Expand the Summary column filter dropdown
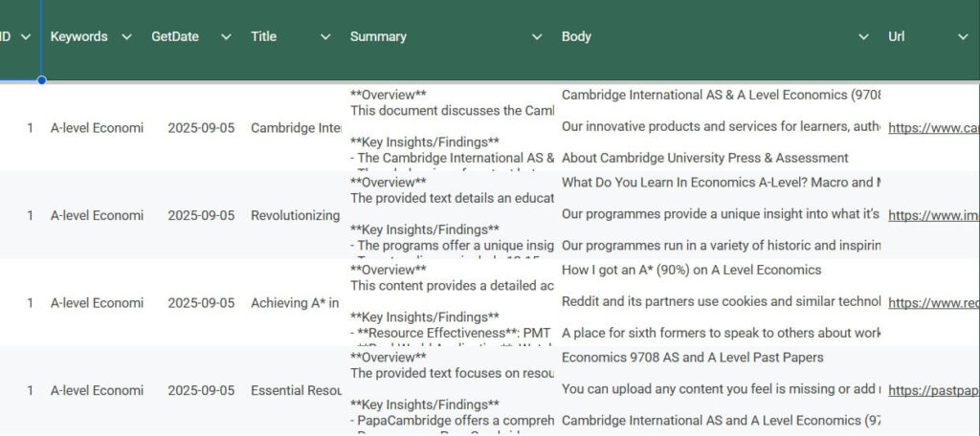The image size is (980, 436). click(537, 36)
